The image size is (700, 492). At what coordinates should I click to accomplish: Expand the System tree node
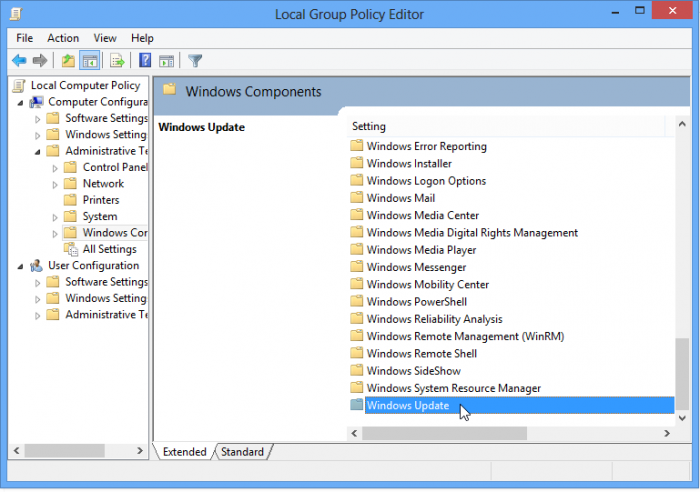click(55, 217)
